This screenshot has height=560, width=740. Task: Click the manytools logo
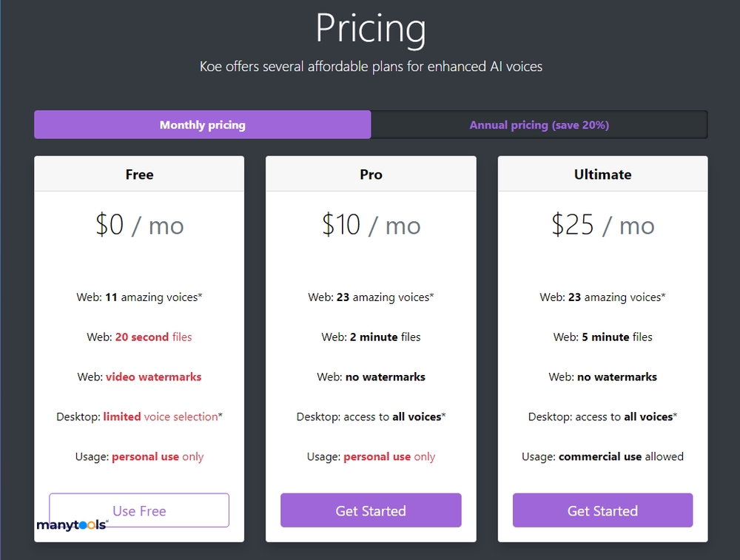pos(72,525)
